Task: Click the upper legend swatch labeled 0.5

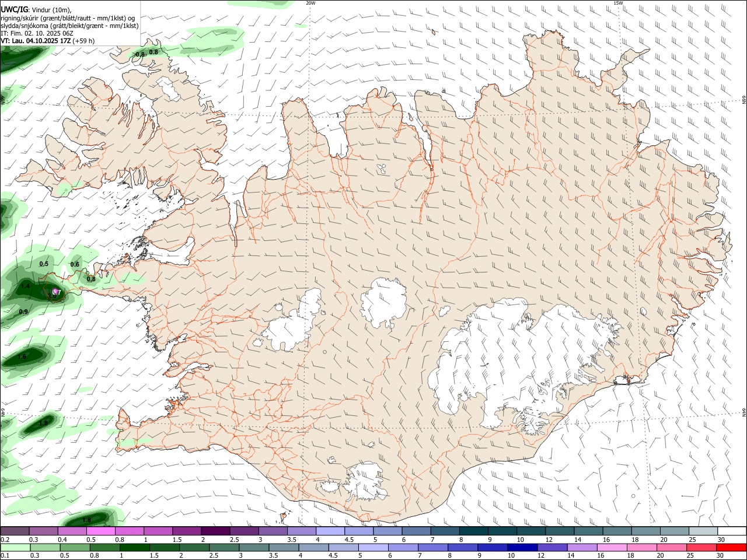Action: 100,531
